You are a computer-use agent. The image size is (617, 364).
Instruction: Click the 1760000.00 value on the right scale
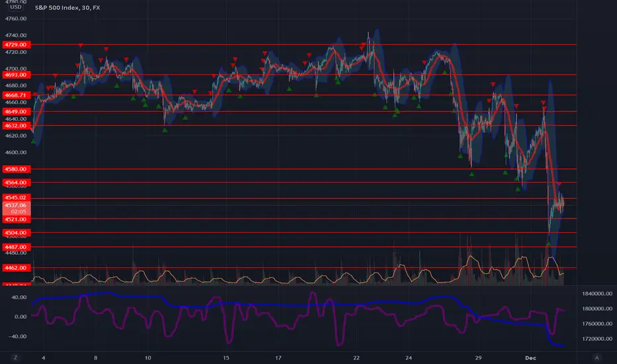(x=597, y=324)
